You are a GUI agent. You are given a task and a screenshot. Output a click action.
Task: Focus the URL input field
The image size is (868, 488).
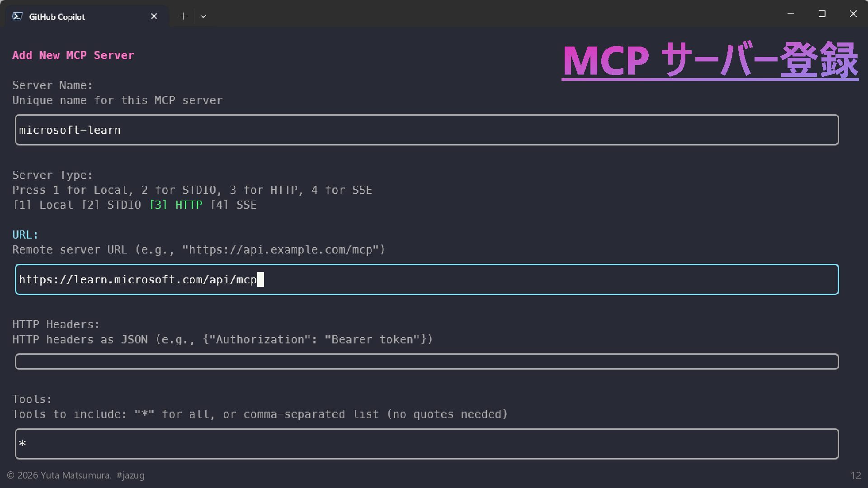[426, 280]
